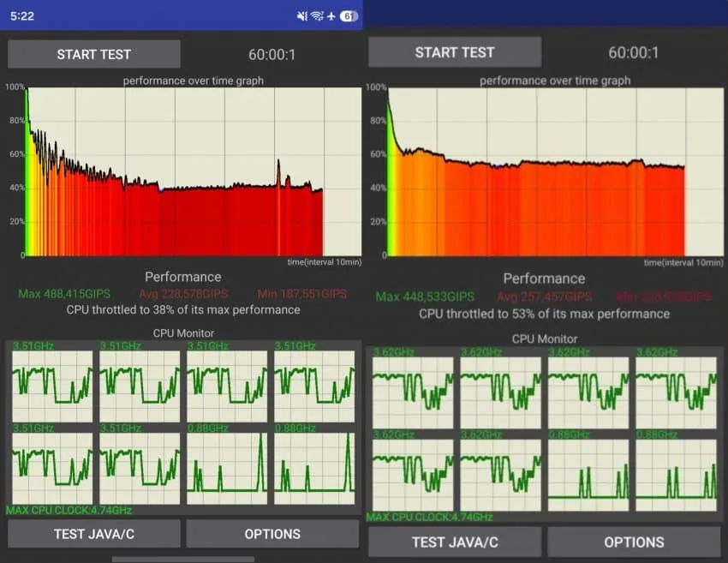This screenshot has width=728, height=563.
Task: Tap the performance graph that drops to 40%
Action: pyautogui.click(x=194, y=172)
